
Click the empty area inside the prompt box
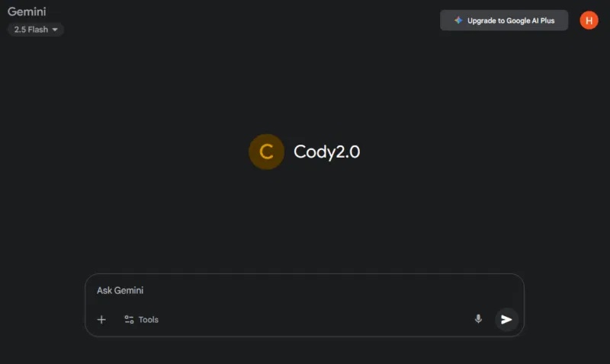[x=304, y=305]
